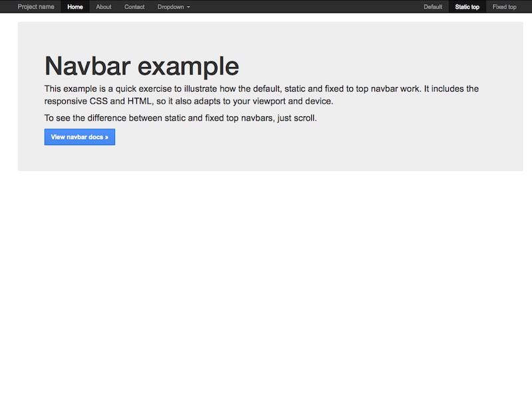Click the line starting with responsive CSS and HTML
The image size is (532, 399).
(x=188, y=102)
